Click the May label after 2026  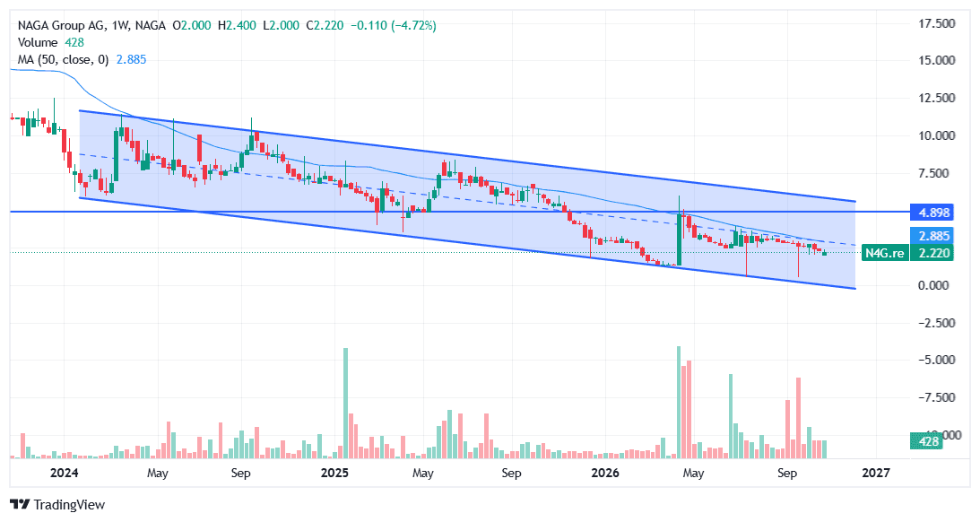point(693,474)
